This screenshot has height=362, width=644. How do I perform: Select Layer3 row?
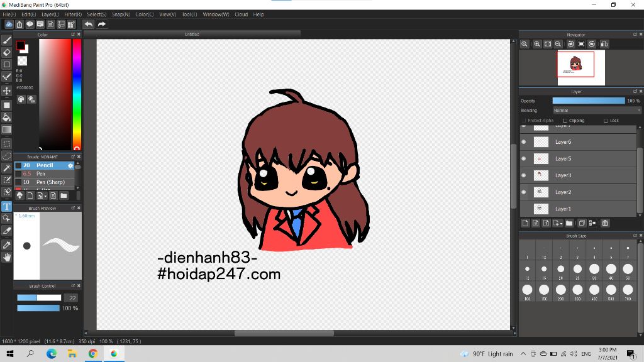coord(579,176)
